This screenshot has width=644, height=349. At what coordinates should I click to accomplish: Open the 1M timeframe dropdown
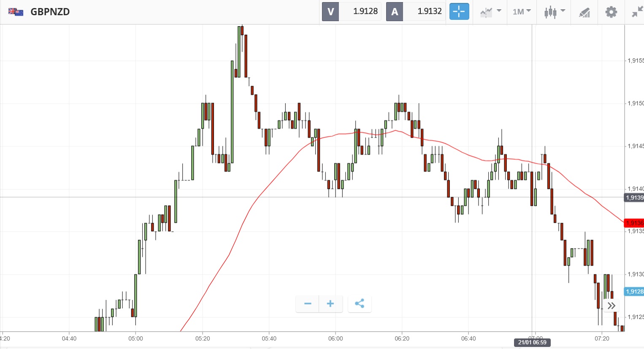point(522,12)
